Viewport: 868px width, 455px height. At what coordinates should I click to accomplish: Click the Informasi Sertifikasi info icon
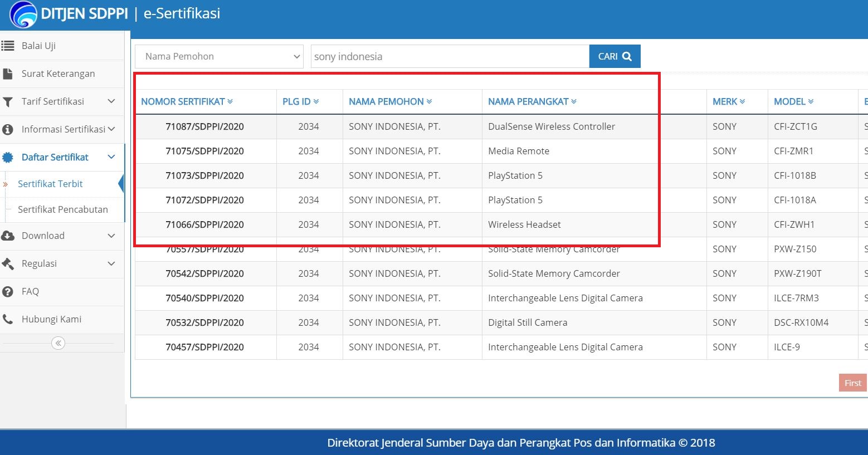(x=8, y=129)
